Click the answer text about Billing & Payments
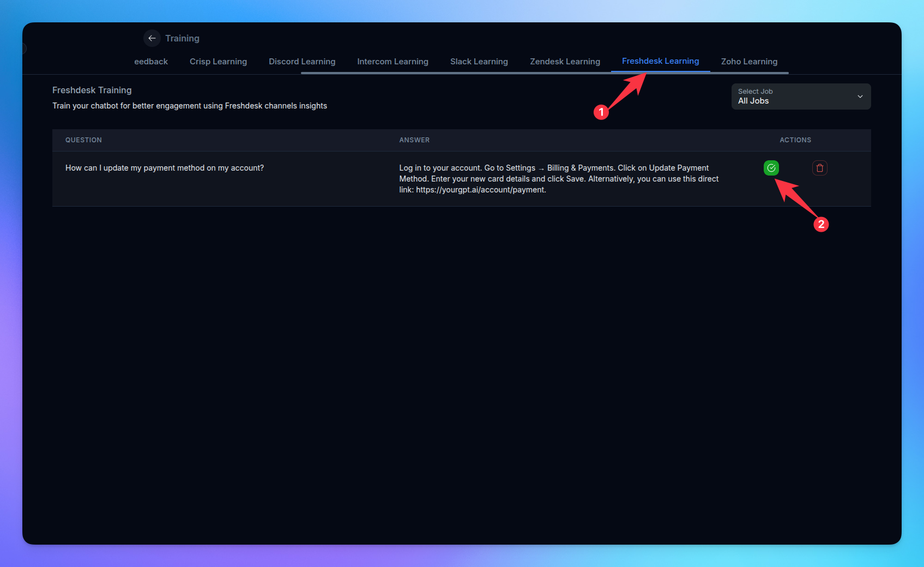 (559, 179)
